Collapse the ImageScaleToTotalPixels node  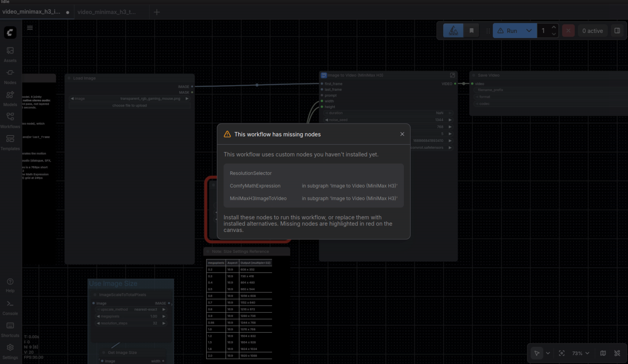pyautogui.click(x=95, y=295)
